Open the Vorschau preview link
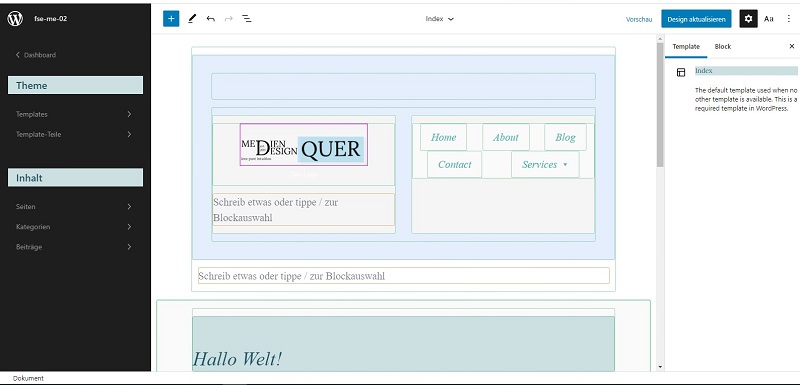 (x=639, y=19)
